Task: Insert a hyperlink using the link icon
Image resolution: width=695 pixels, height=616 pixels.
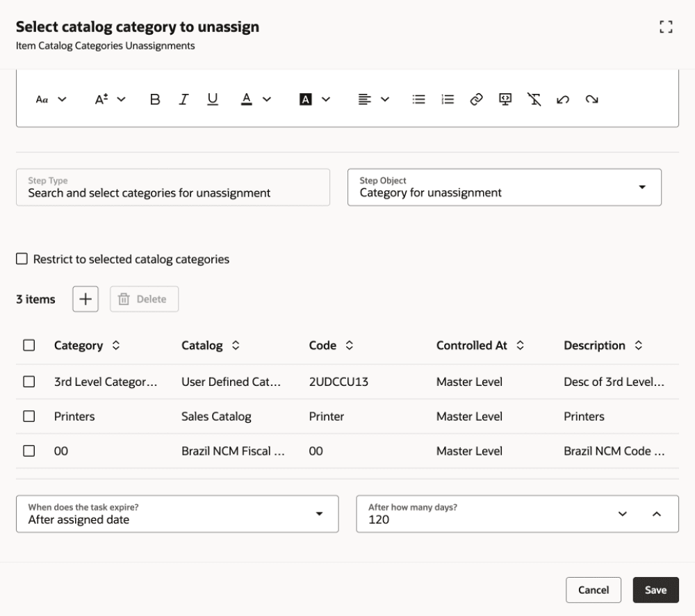Action: coord(477,99)
